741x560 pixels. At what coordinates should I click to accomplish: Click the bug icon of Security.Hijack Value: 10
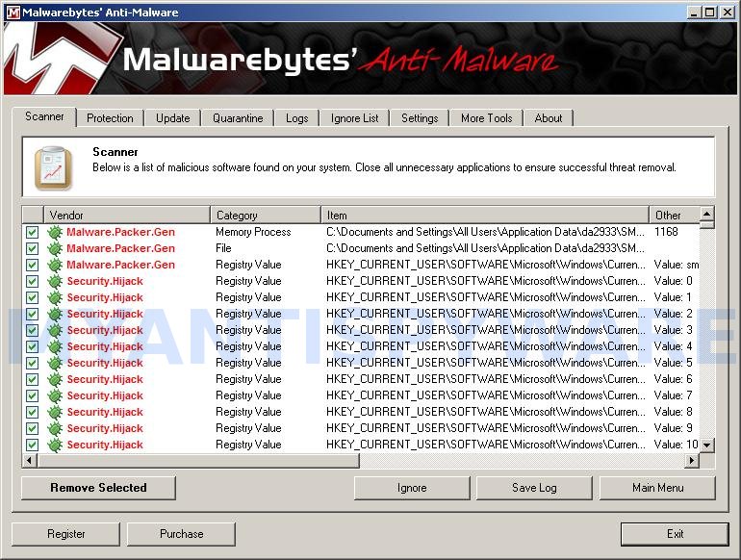click(55, 445)
